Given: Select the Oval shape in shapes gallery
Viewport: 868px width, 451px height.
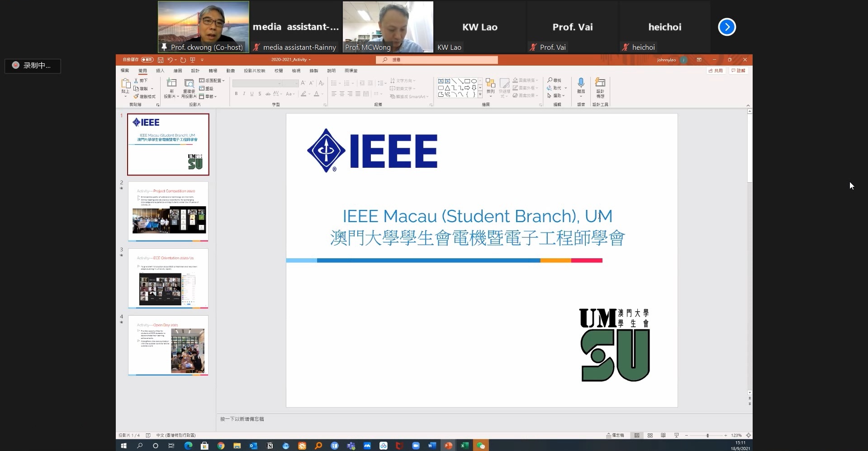Looking at the screenshot, I should pos(474,81).
